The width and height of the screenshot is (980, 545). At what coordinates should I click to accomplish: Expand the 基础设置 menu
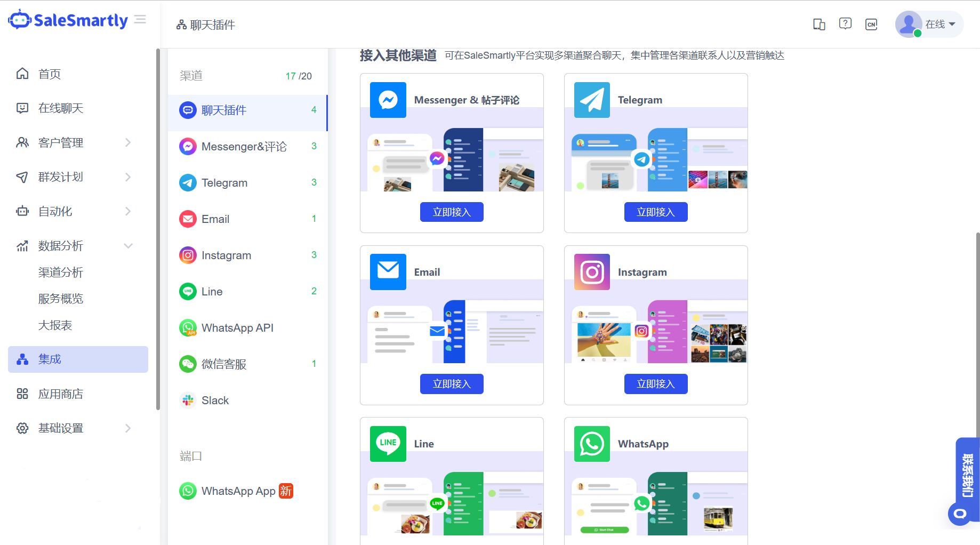point(78,428)
